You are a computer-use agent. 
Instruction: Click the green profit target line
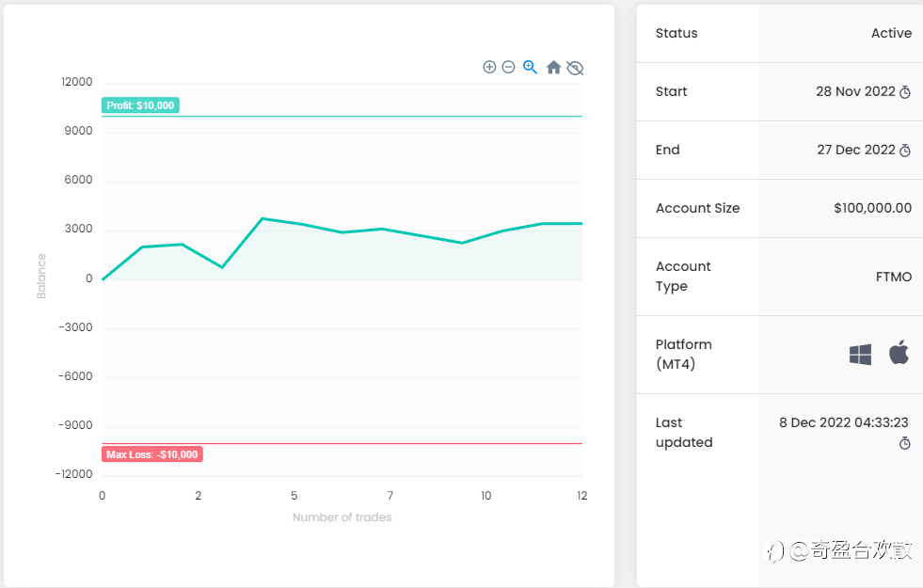coord(342,117)
